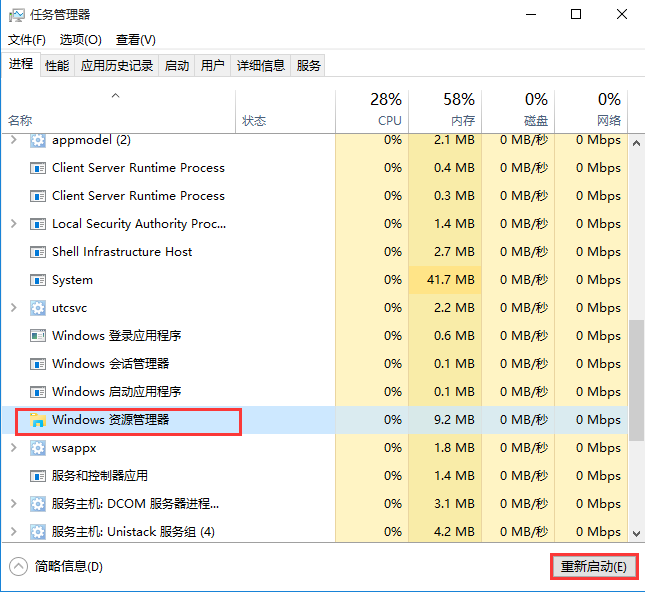Expand 服务主机: Unistack 服务组 (4) group

point(14,532)
